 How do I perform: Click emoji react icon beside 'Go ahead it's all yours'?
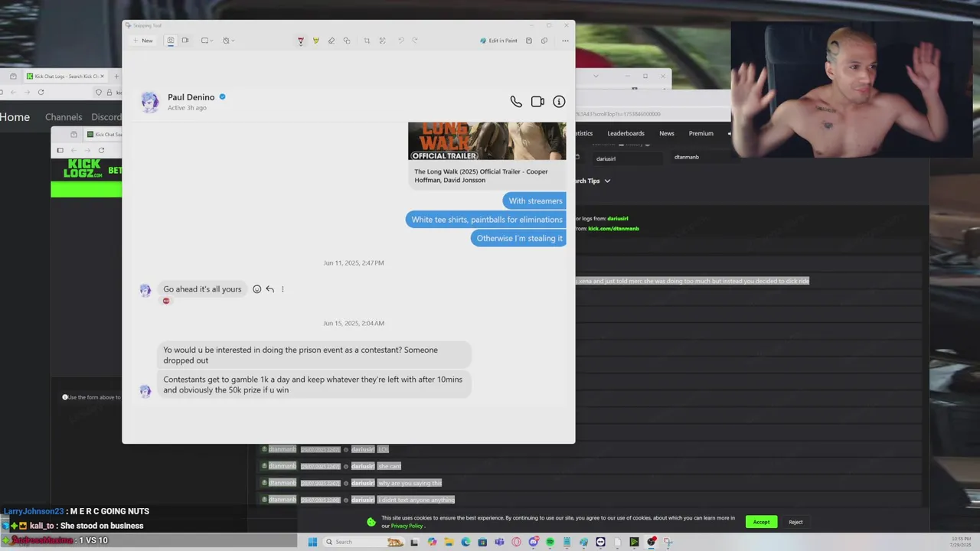tap(256, 289)
